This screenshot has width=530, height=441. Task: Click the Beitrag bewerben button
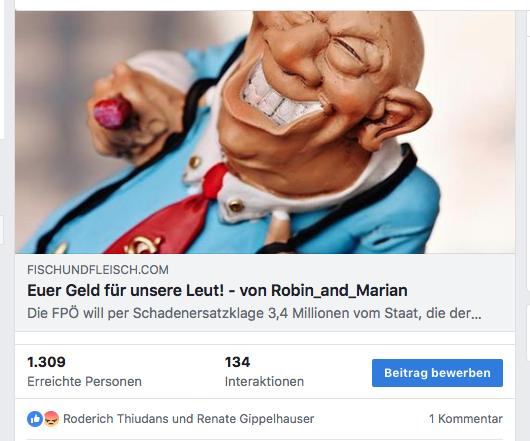point(437,373)
